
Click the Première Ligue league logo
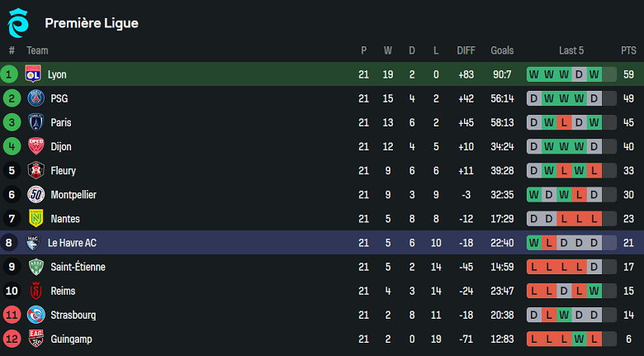coord(18,23)
